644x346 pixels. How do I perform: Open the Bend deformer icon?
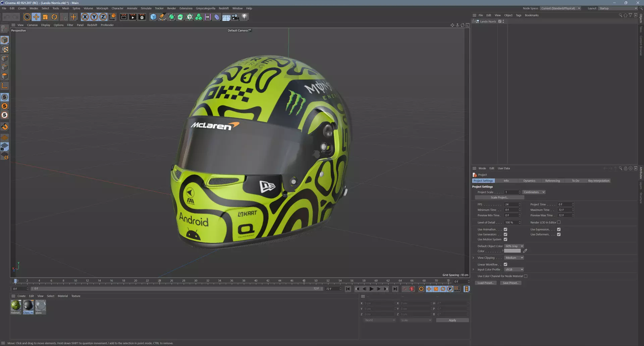click(x=217, y=17)
